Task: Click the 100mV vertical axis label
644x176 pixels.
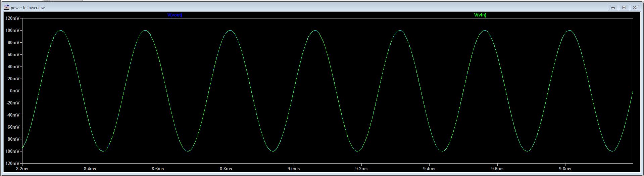Action: pos(12,30)
